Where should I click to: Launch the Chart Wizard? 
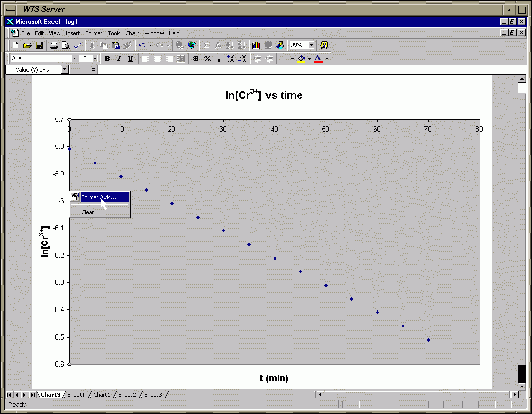coord(256,45)
